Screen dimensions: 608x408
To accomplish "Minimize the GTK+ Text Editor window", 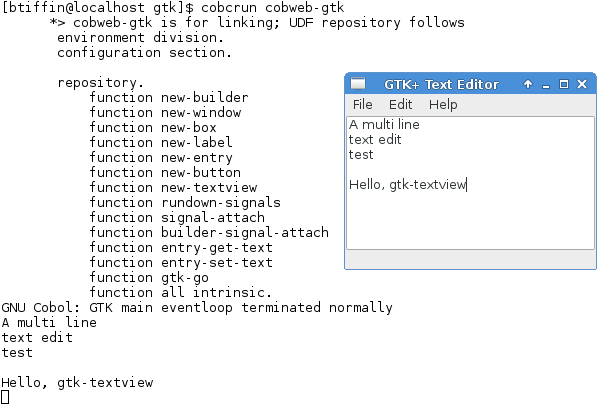I will 546,85.
